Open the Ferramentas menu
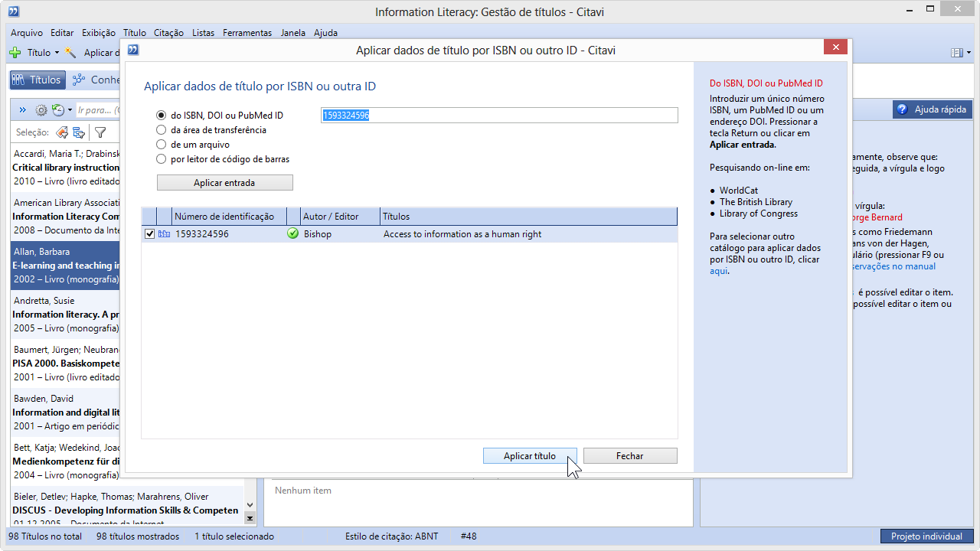980x551 pixels. 247,33
